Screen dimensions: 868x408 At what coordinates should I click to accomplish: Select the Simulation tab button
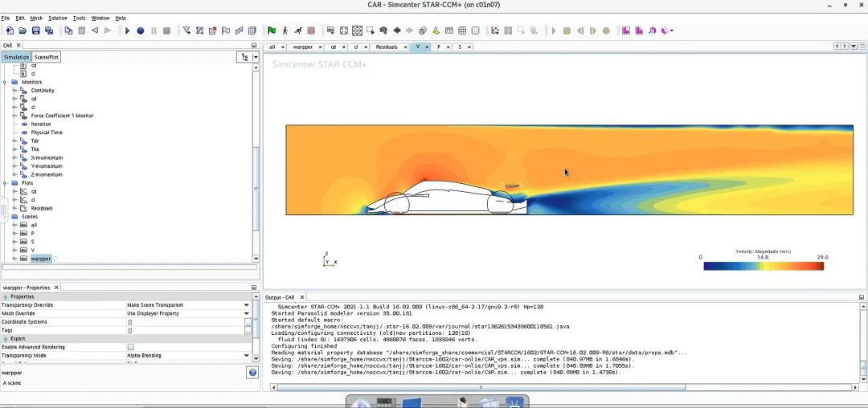click(16, 57)
